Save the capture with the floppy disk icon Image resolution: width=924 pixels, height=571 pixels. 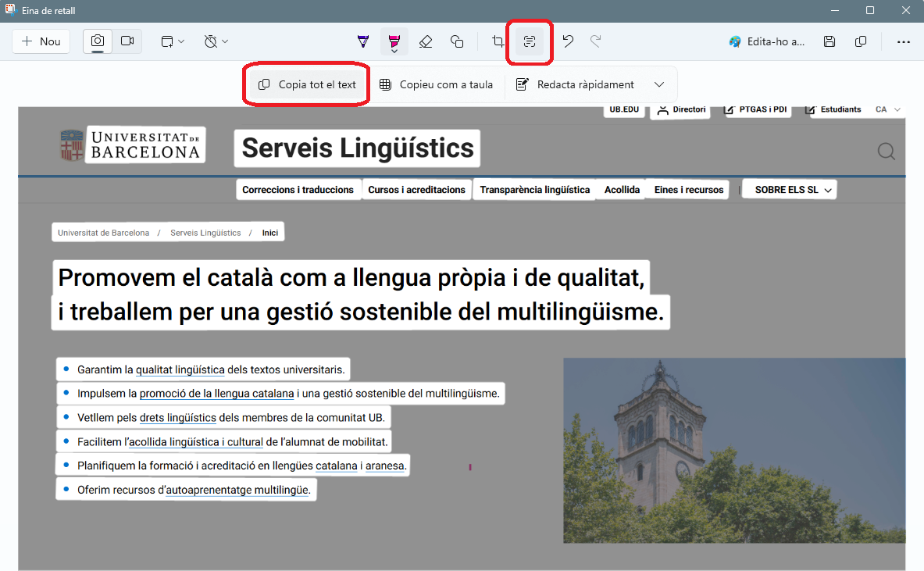point(829,41)
